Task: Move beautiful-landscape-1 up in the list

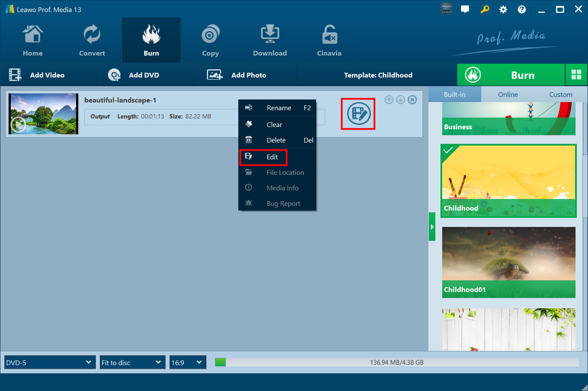Action: click(389, 100)
